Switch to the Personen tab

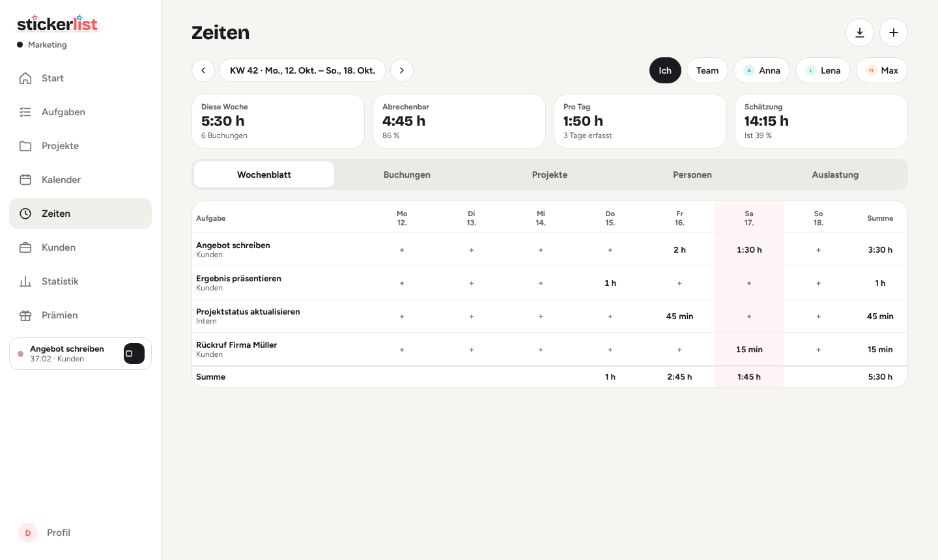692,175
